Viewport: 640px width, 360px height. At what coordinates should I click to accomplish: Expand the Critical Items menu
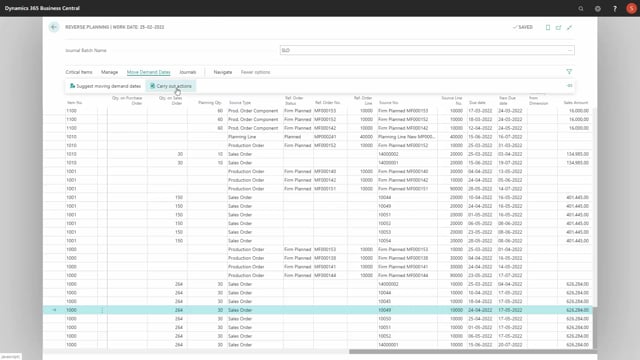[79, 72]
